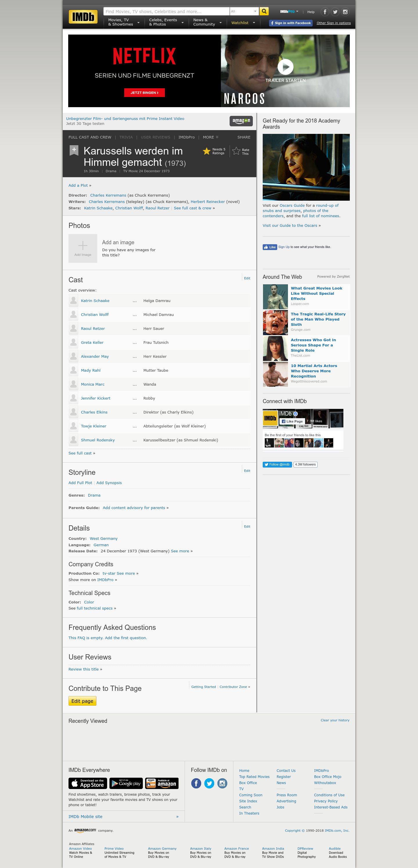Click Download on the App Store badge
This screenshot has height=868, width=418.
88,783
